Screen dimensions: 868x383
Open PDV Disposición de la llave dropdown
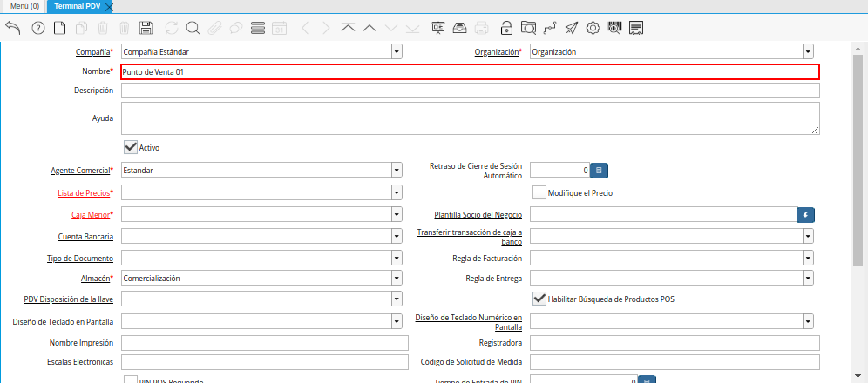click(x=397, y=299)
